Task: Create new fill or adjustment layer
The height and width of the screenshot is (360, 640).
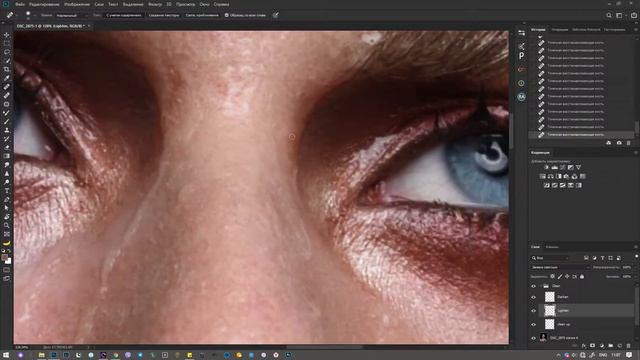Action: (x=602, y=346)
